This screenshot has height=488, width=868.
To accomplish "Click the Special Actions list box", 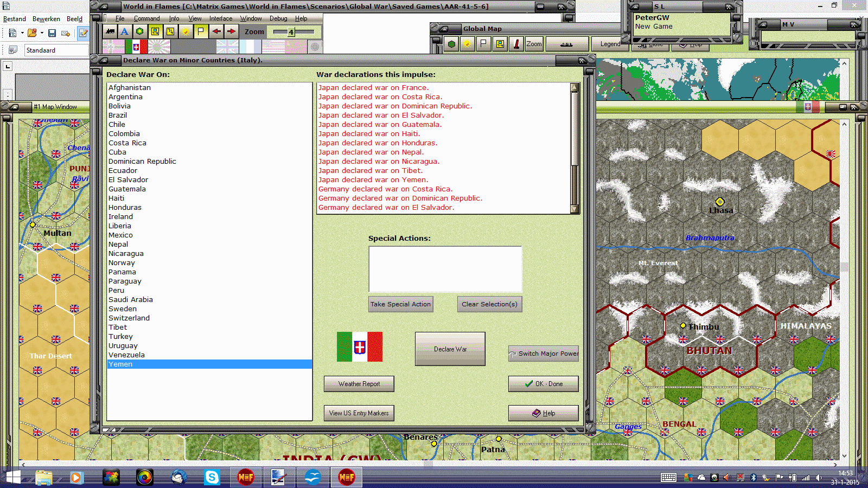I will tap(445, 269).
